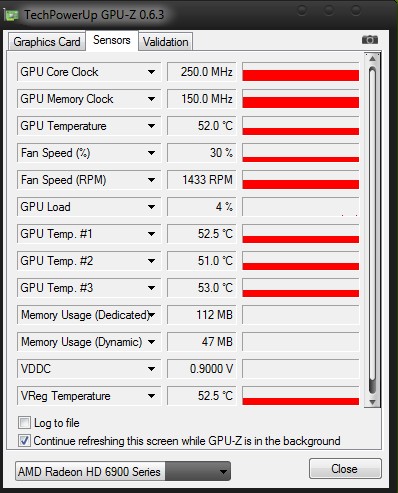
Task: Open Fan Speed (RPM) dropdown arrow
Action: point(151,180)
